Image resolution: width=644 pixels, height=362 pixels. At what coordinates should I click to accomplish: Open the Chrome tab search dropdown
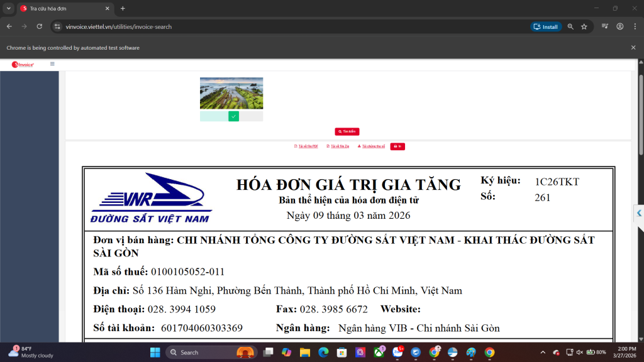[9, 8]
